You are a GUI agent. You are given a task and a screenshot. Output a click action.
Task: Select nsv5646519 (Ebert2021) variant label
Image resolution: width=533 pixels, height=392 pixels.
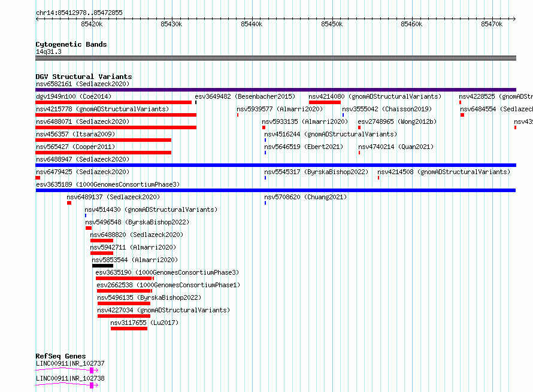(304, 147)
